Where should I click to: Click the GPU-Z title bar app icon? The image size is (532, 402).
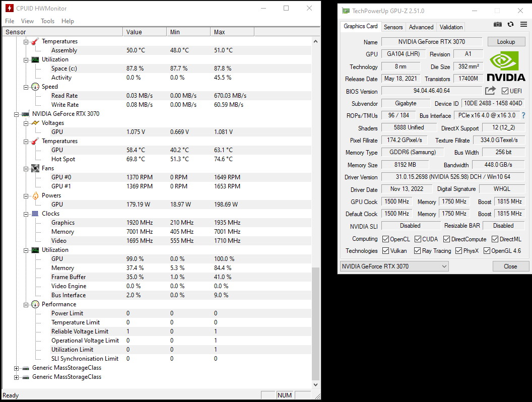[346, 11]
